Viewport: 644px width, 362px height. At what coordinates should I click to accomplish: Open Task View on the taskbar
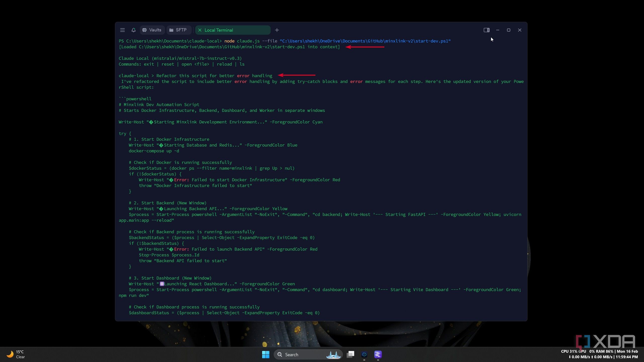pyautogui.click(x=350, y=354)
